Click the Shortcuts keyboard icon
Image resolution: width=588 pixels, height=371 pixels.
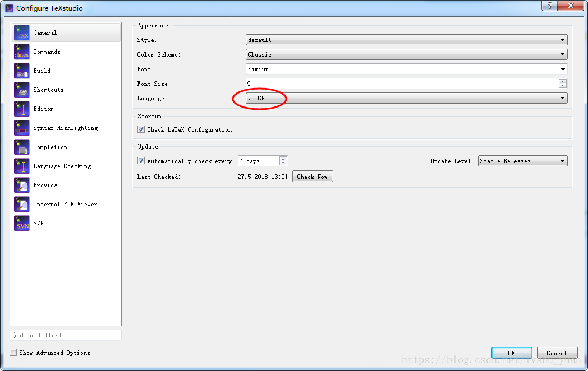(22, 90)
